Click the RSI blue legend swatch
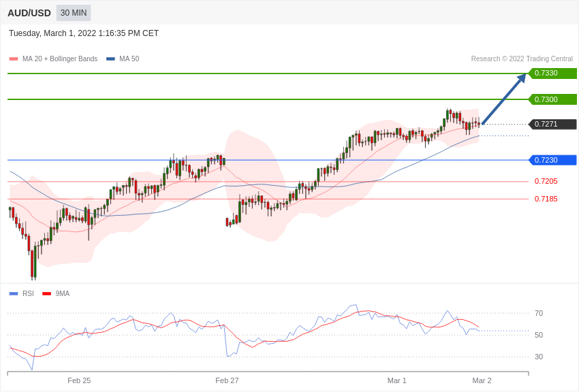The image size is (579, 392). tap(14, 294)
